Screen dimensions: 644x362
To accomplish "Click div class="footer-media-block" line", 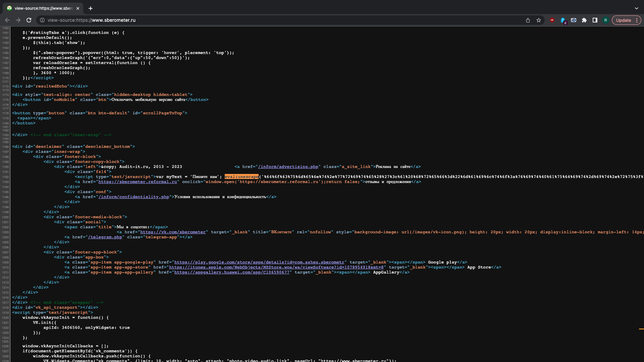I will tap(85, 217).
